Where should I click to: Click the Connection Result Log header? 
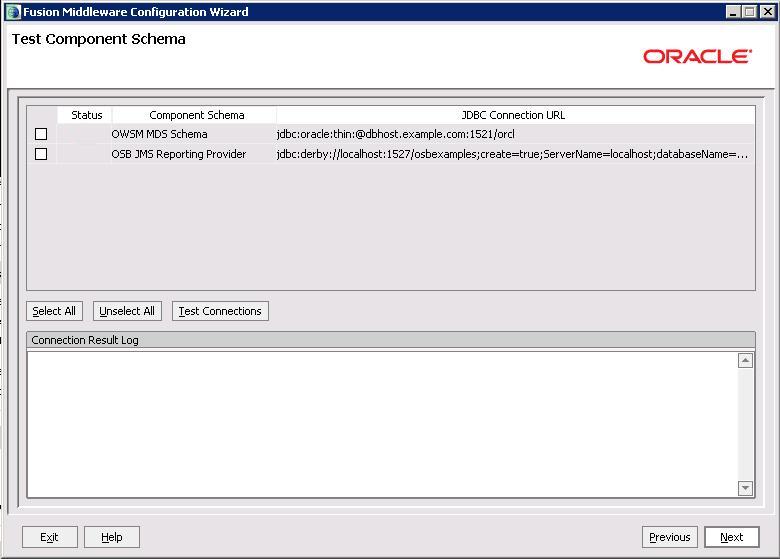[390, 340]
